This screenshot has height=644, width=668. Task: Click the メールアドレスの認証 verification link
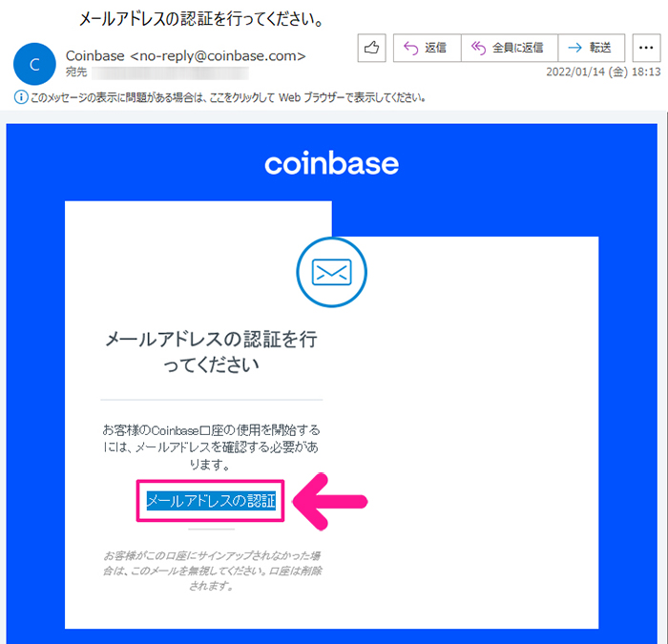point(211,501)
